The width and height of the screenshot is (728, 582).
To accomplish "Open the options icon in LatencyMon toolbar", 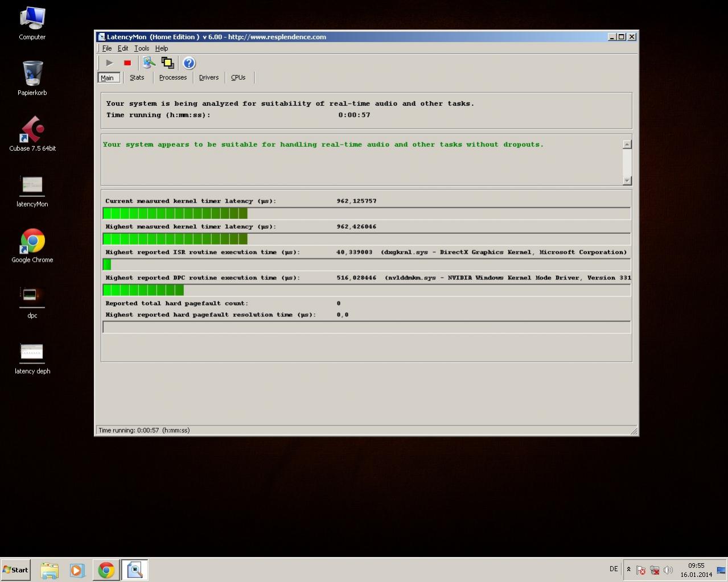I will [x=149, y=63].
